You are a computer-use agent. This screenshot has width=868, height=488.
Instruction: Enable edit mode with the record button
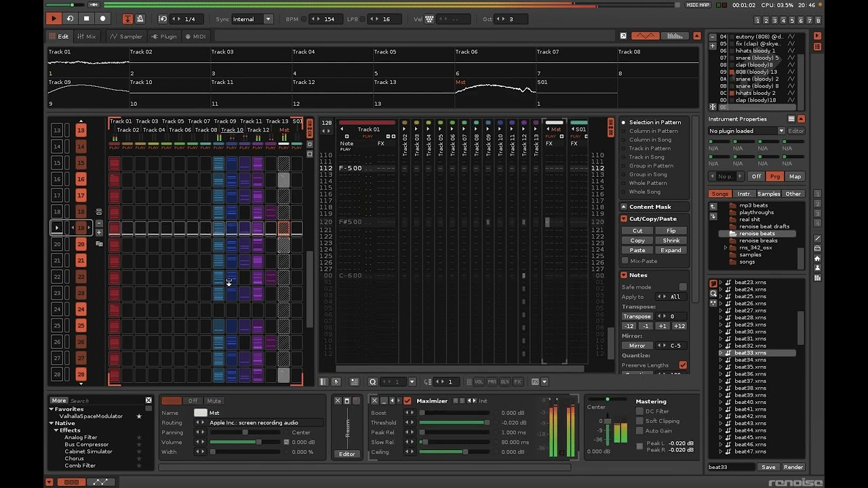(x=103, y=19)
